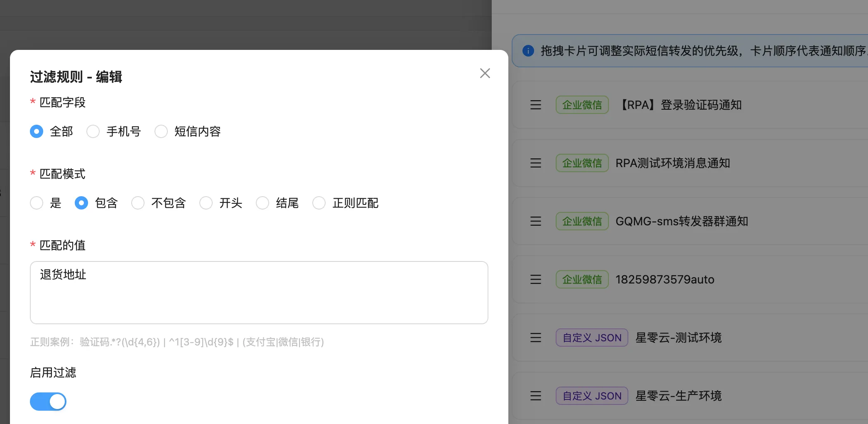Click the 自定义 JSON tag on 星零云-生产环境
Screen dimensions: 868x424
tap(591, 396)
